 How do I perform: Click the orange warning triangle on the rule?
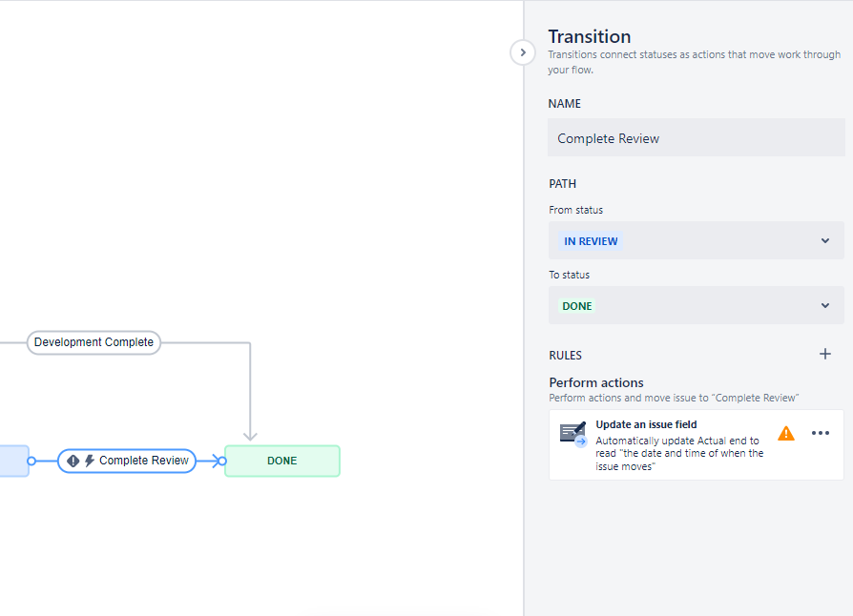pos(786,433)
